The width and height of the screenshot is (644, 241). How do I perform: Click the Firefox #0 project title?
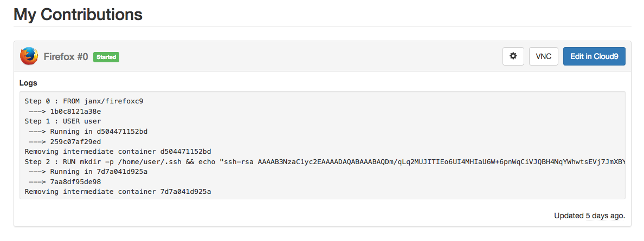pyautogui.click(x=66, y=56)
